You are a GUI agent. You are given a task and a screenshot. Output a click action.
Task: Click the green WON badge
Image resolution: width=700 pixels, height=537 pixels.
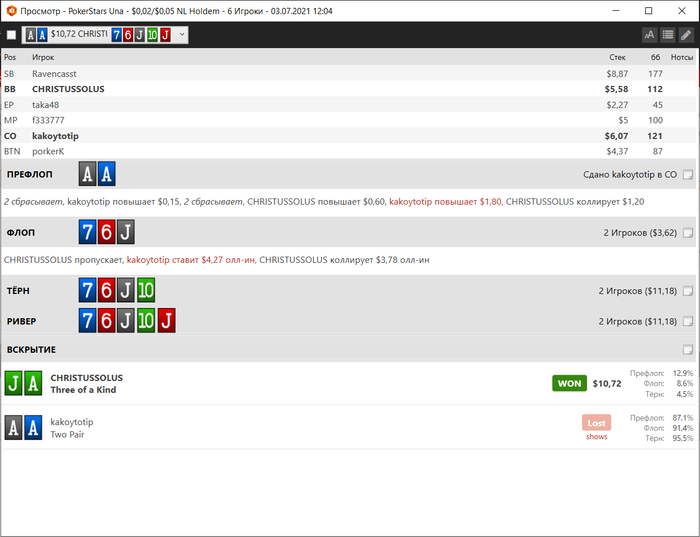[569, 383]
